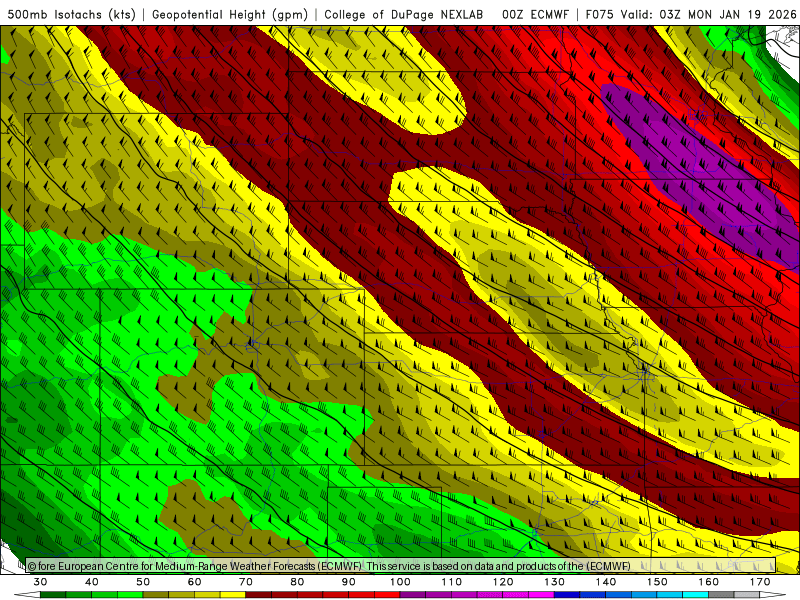Click the "F075 Valid: 03Z MON JAN 19 2026" text
Image resolution: width=800 pixels, height=600 pixels.
691,14
